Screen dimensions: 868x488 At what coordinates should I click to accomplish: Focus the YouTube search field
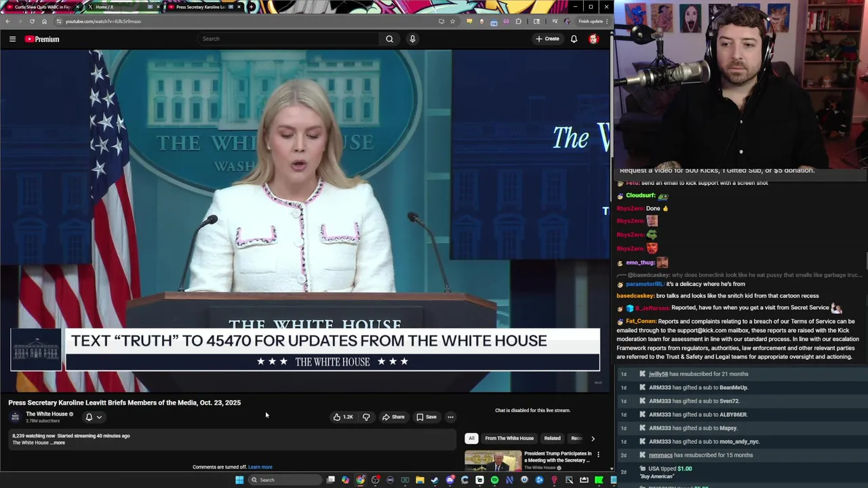288,39
